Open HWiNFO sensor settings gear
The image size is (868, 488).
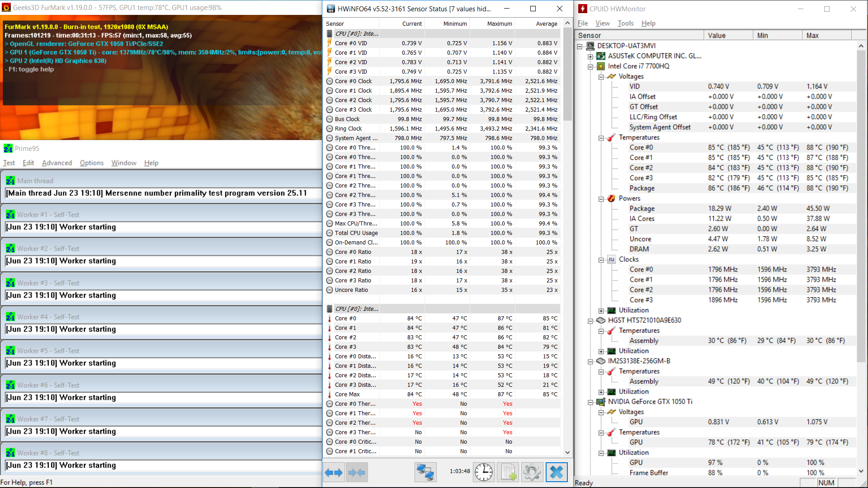click(532, 473)
